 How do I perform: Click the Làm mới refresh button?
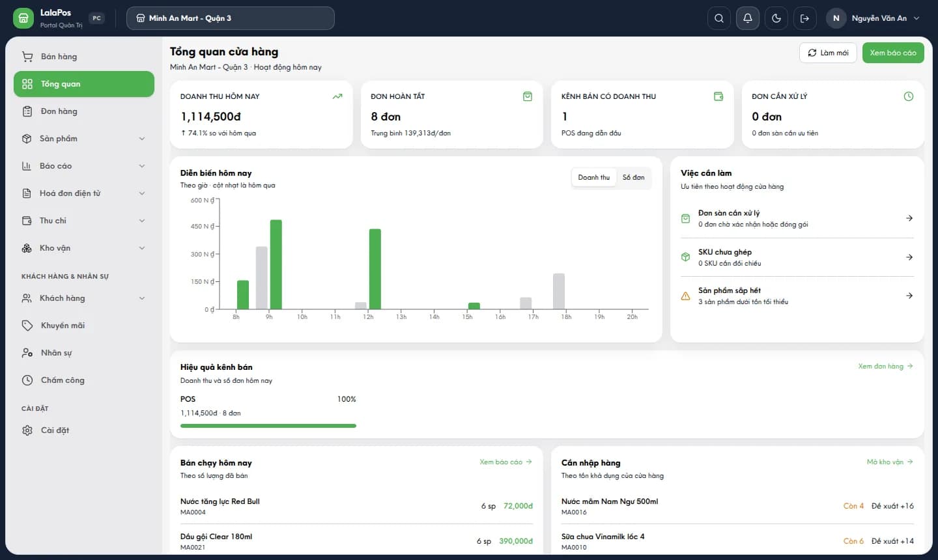click(829, 53)
